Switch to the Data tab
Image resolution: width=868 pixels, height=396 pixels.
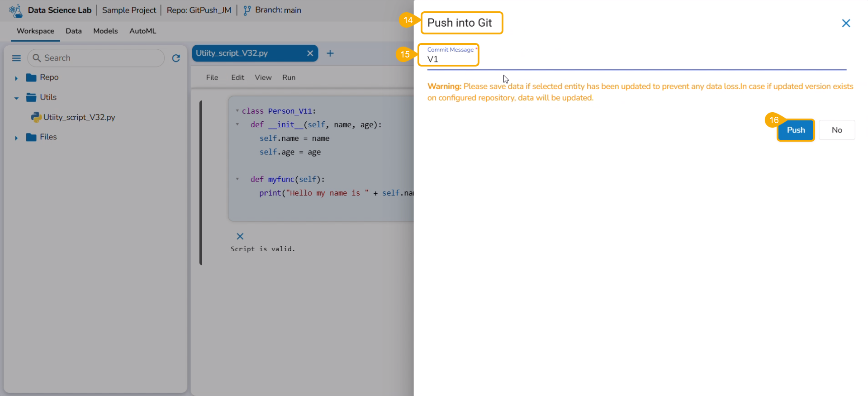(x=74, y=31)
